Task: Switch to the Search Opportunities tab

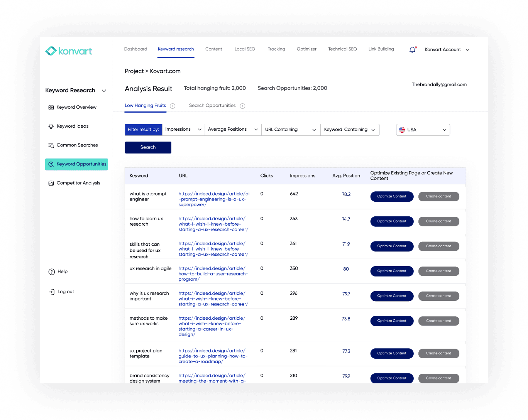Action: click(x=212, y=105)
